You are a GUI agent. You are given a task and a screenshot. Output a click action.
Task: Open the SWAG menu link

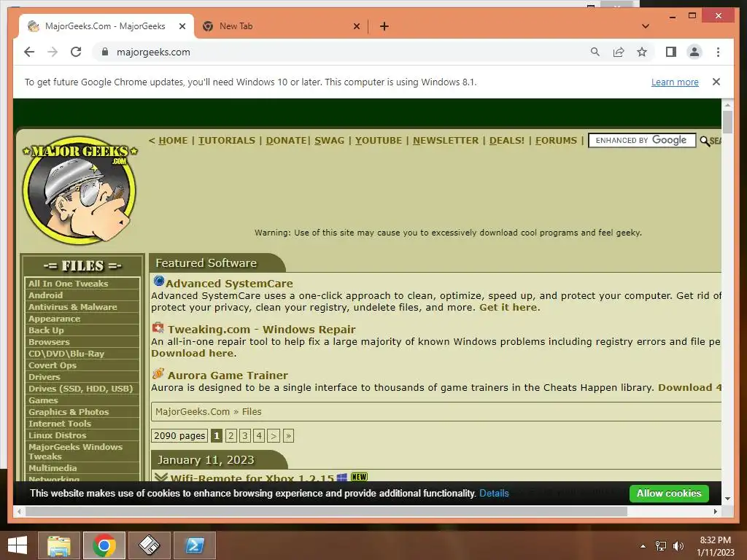pos(329,141)
